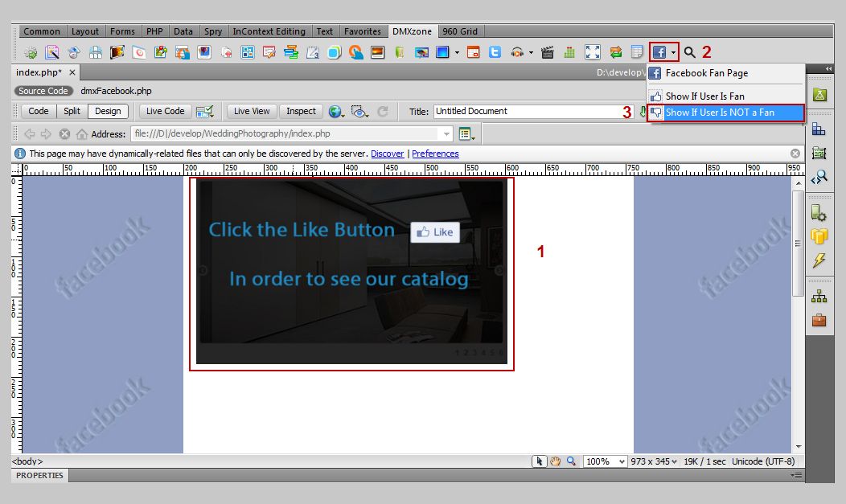
Task: Click the Like button in the design canvas
Action: click(435, 232)
